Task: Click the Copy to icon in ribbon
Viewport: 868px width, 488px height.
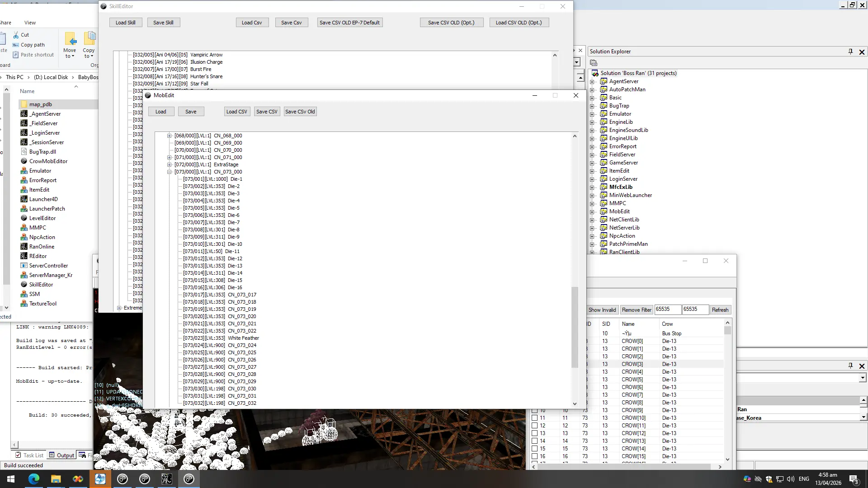Action: pos(90,39)
